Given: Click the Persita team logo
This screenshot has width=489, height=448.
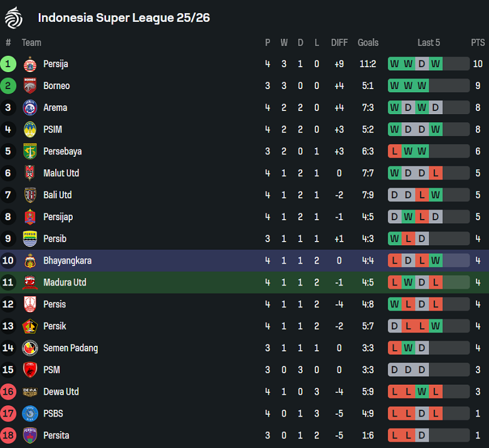Looking at the screenshot, I should [x=30, y=435].
